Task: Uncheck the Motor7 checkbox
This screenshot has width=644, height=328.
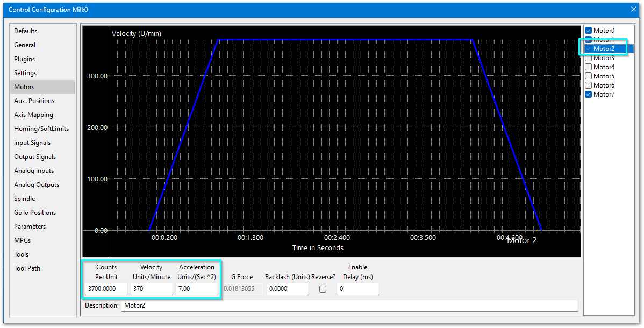Action: (588, 94)
